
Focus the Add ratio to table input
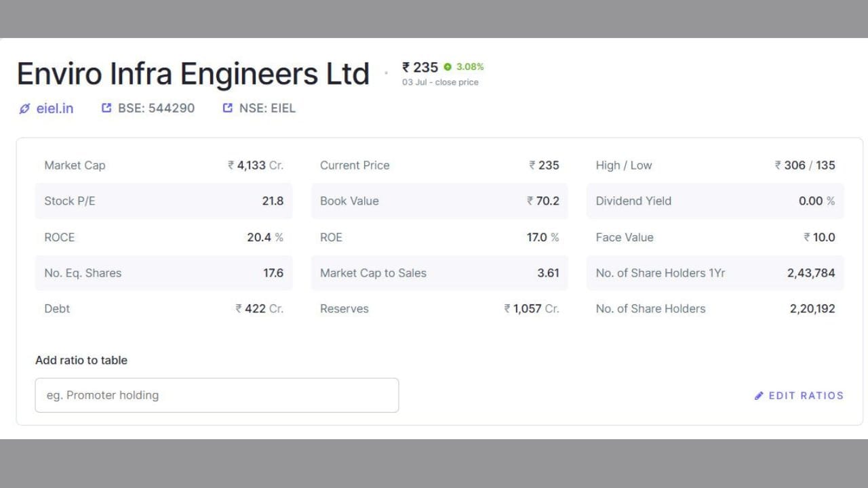217,395
